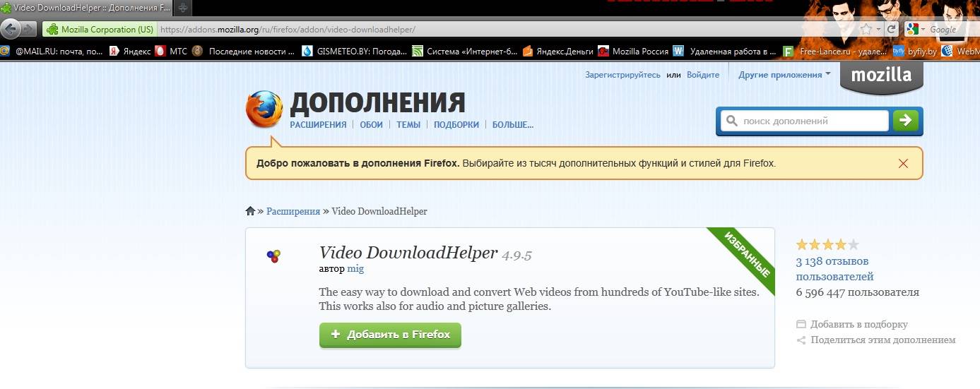
Task: Click the star rating display
Action: coord(827,245)
